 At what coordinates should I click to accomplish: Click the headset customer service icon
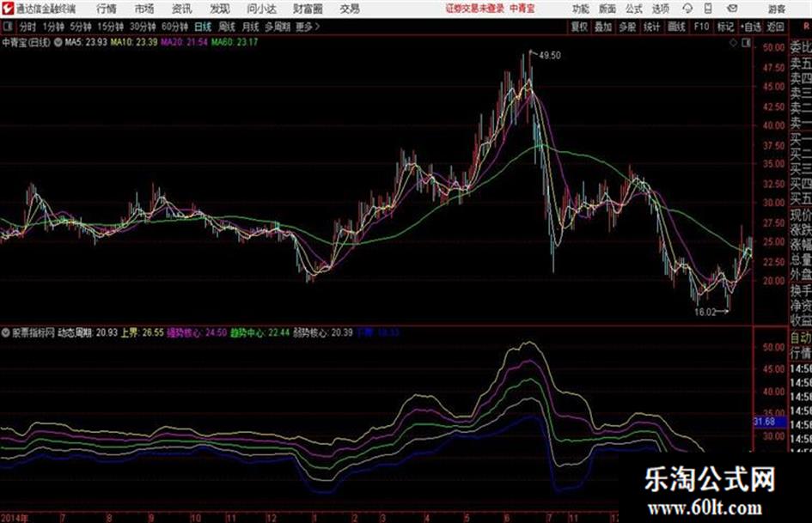click(687, 9)
